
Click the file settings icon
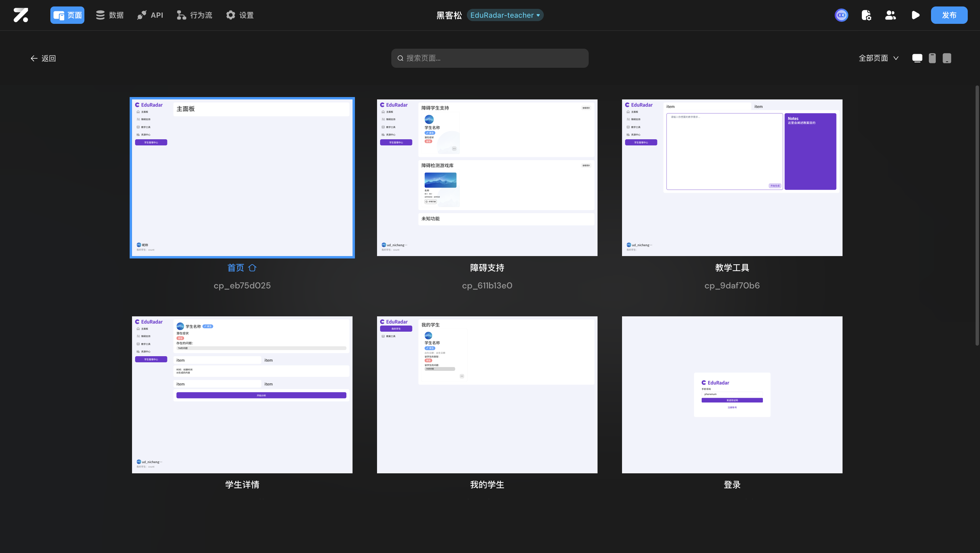(866, 15)
